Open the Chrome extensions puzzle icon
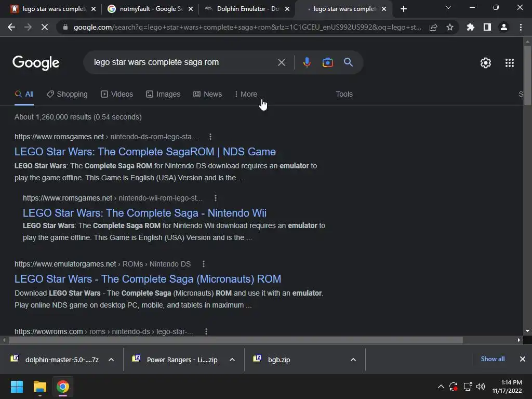 tap(470, 27)
